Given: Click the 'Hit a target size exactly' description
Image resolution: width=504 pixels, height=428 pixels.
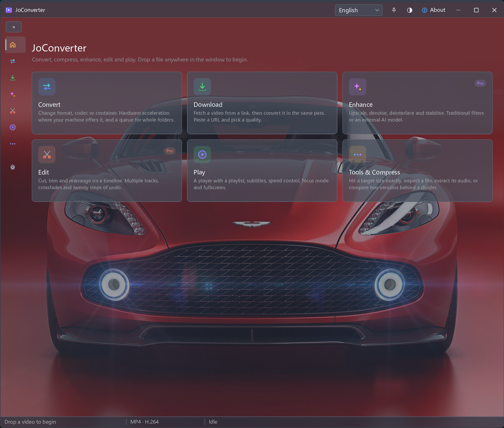Looking at the screenshot, I should (413, 184).
